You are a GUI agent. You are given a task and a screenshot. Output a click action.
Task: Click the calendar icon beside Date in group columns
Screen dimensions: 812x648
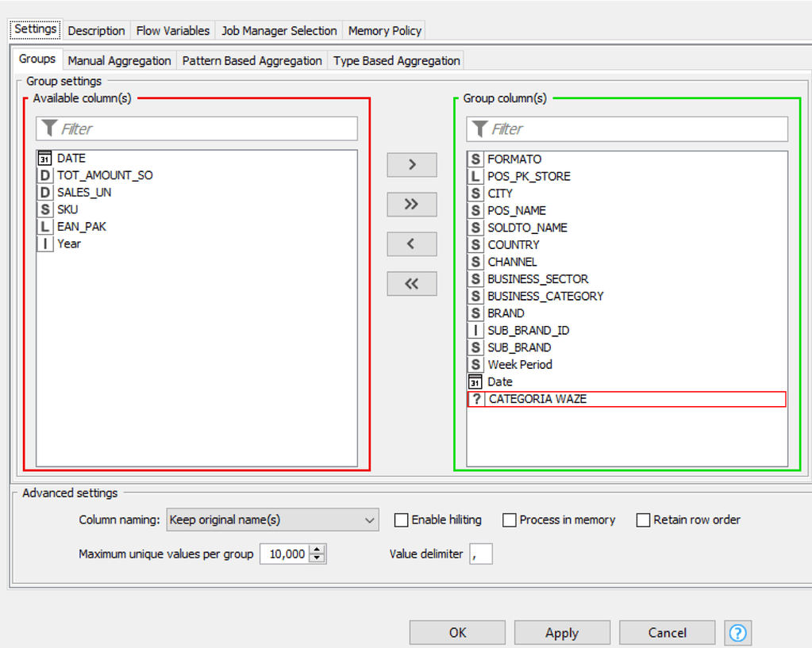point(475,382)
